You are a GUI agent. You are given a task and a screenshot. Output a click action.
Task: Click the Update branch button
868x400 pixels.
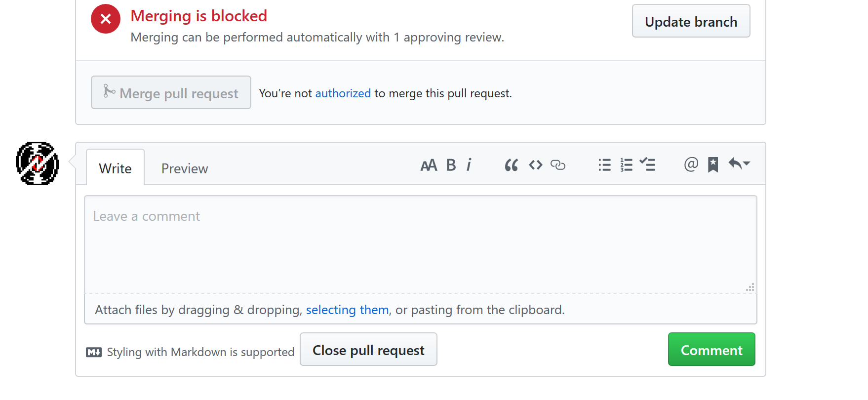[691, 21]
